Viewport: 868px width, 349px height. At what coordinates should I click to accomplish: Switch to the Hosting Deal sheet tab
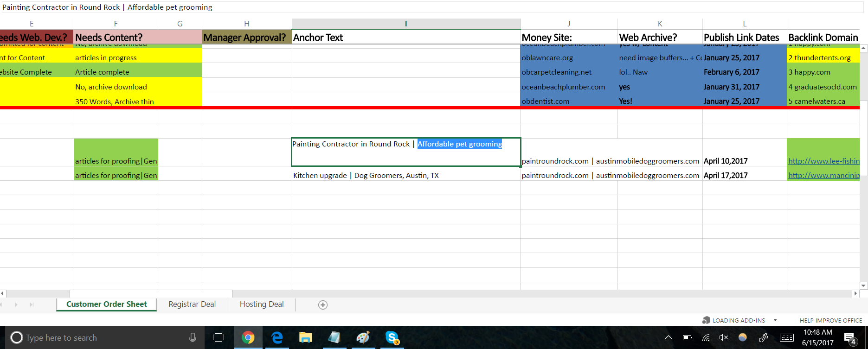262,304
